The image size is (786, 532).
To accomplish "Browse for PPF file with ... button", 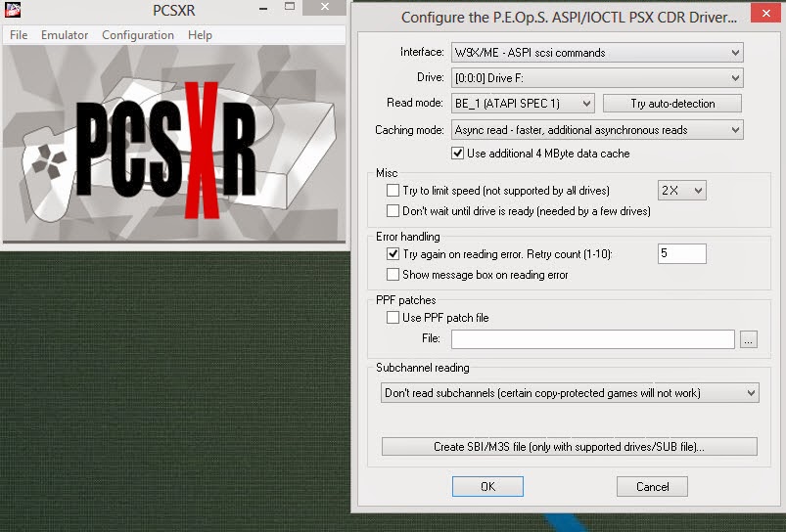I will tap(749, 339).
